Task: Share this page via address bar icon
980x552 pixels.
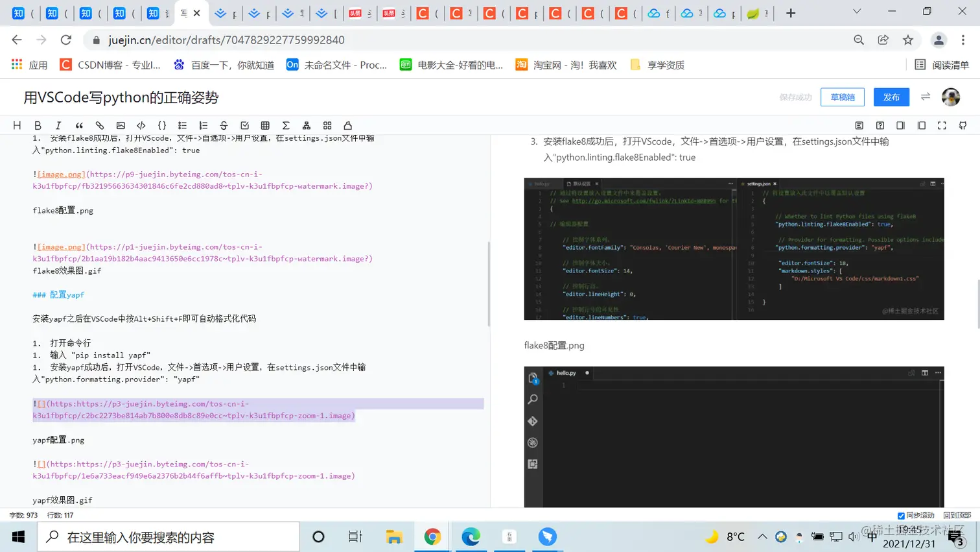Action: point(883,40)
